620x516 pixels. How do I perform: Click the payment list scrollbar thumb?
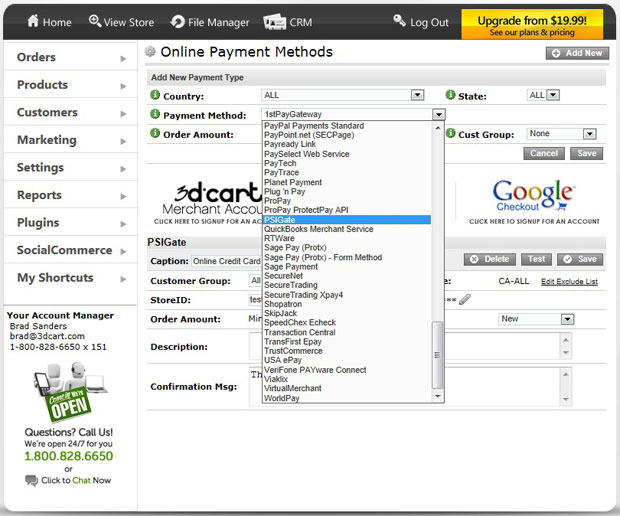[x=437, y=355]
